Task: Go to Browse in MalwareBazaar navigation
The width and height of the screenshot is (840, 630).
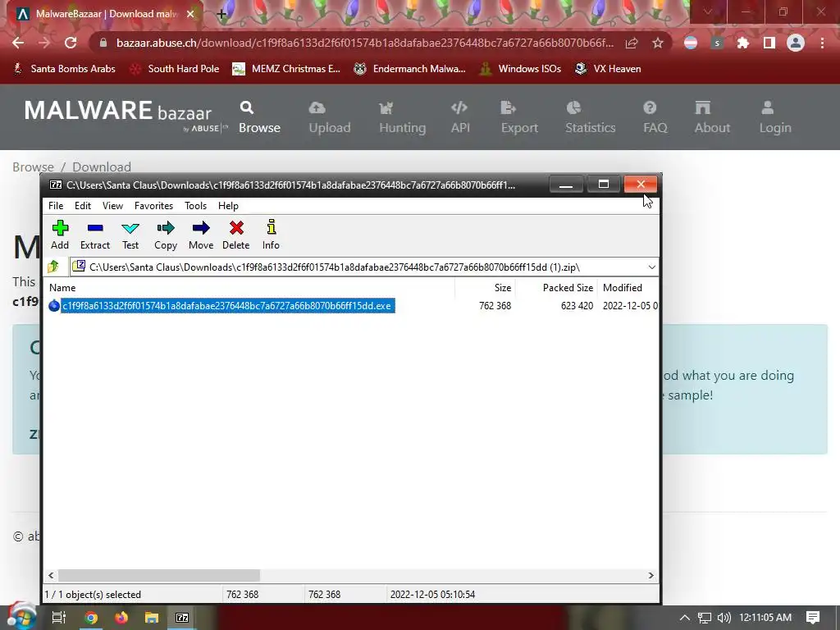Action: click(259, 117)
